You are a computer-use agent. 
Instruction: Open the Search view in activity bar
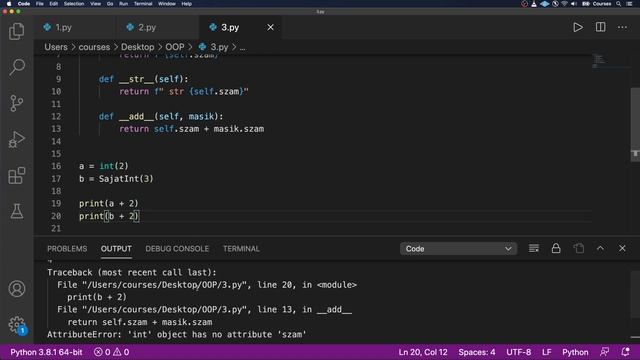pos(16,67)
